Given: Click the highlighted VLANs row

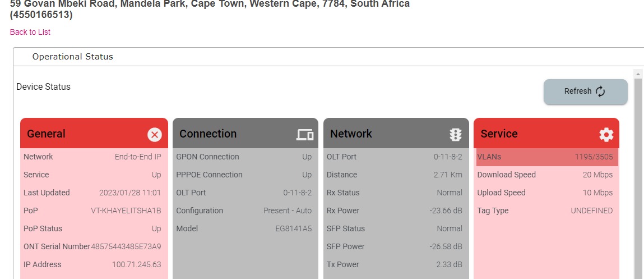Looking at the screenshot, I should point(546,157).
